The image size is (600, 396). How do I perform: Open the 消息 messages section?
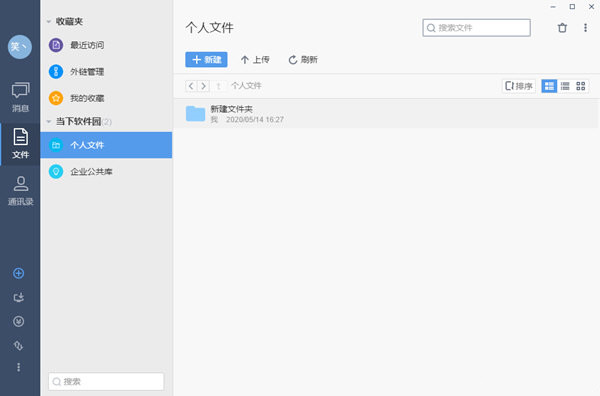[20, 97]
